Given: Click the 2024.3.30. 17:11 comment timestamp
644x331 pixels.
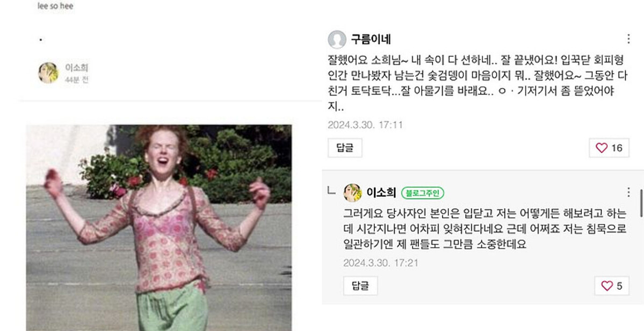Looking at the screenshot, I should coord(365,124).
